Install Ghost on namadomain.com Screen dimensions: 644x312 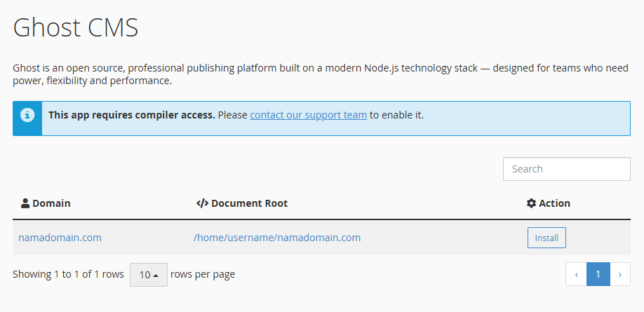pos(546,238)
